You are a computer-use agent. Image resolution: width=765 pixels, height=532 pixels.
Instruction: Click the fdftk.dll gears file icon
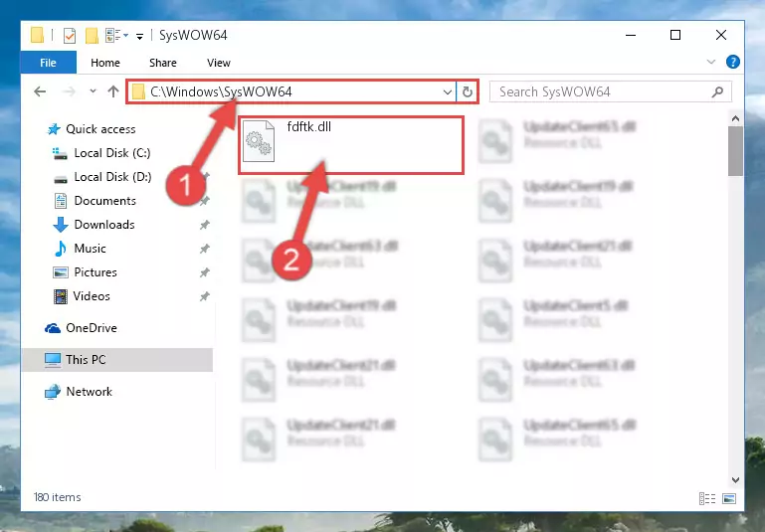click(259, 142)
